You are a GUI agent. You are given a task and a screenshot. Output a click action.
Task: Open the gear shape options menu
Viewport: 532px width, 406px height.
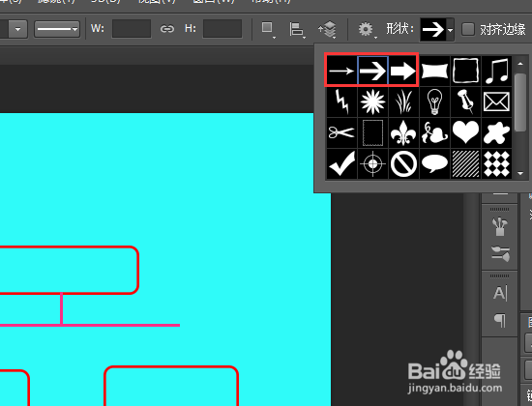pos(367,29)
